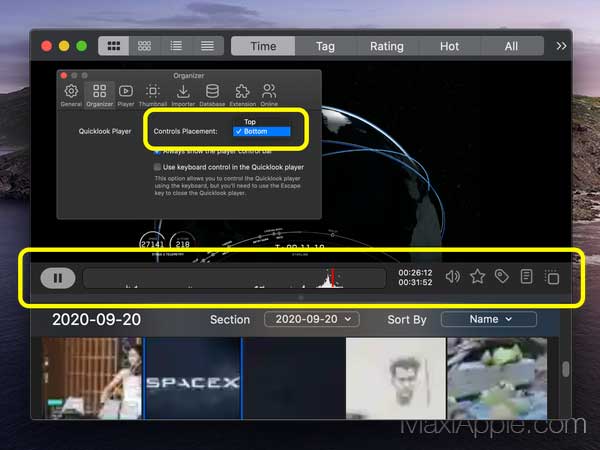
Task: Open the dark blank thumbnail
Action: (294, 378)
